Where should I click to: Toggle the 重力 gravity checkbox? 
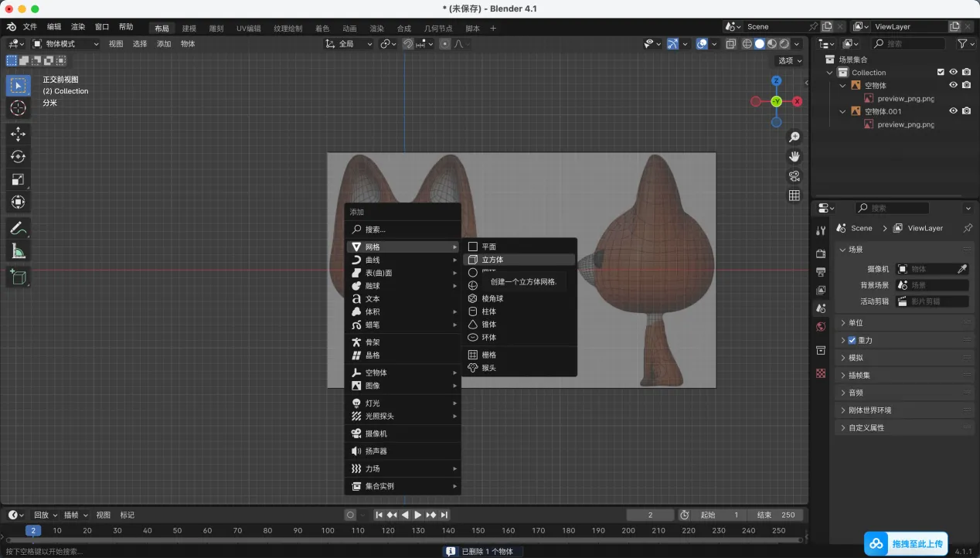coord(852,340)
